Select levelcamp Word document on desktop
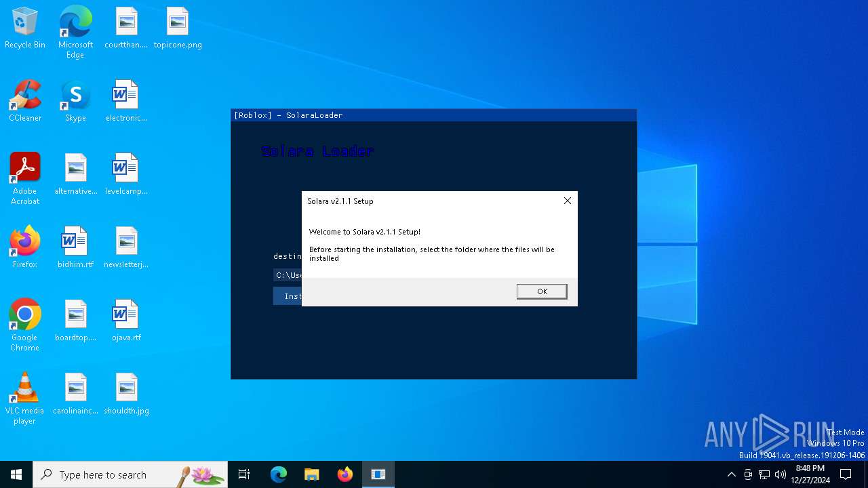 point(126,175)
